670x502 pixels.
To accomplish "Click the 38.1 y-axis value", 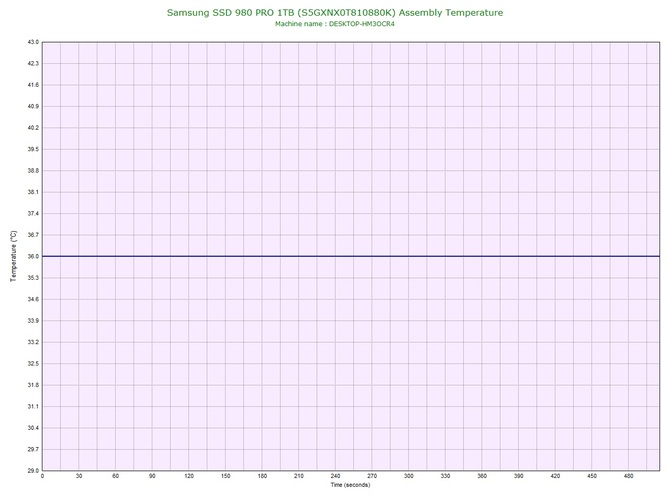I will (33, 192).
